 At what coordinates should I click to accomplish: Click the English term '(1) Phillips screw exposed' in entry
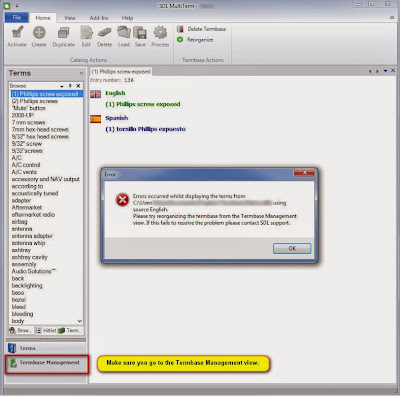tap(143, 104)
